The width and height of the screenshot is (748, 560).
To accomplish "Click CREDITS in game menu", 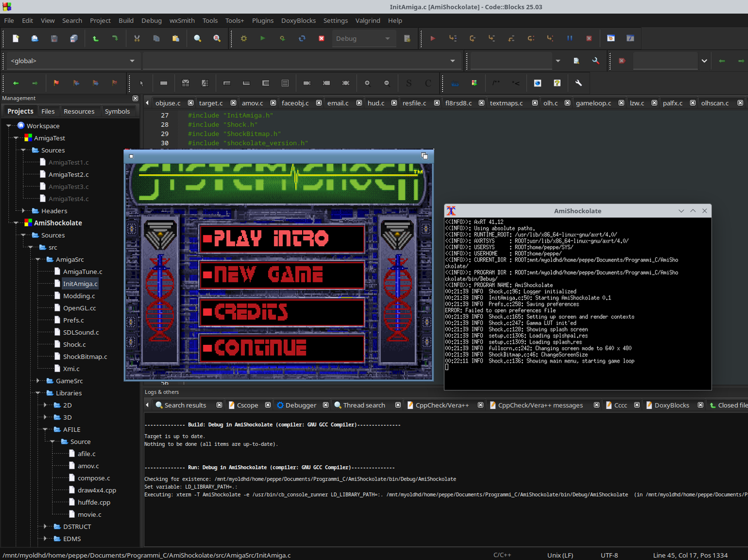I will 282,312.
